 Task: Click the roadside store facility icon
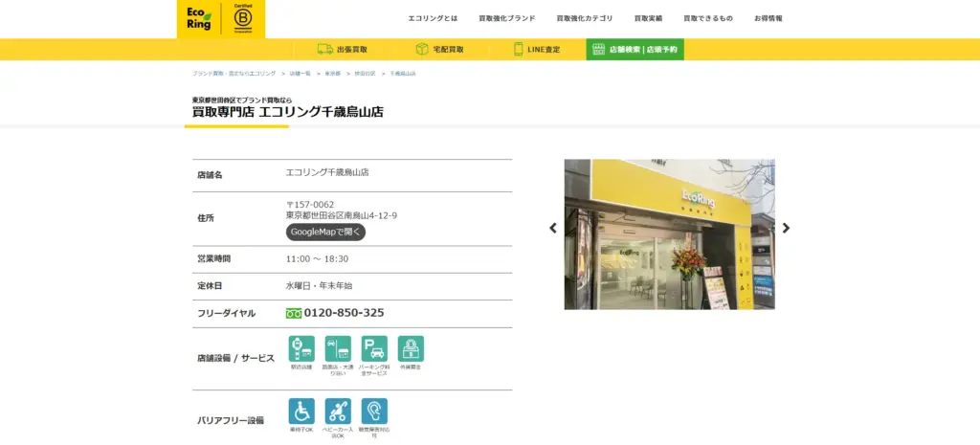(338, 348)
